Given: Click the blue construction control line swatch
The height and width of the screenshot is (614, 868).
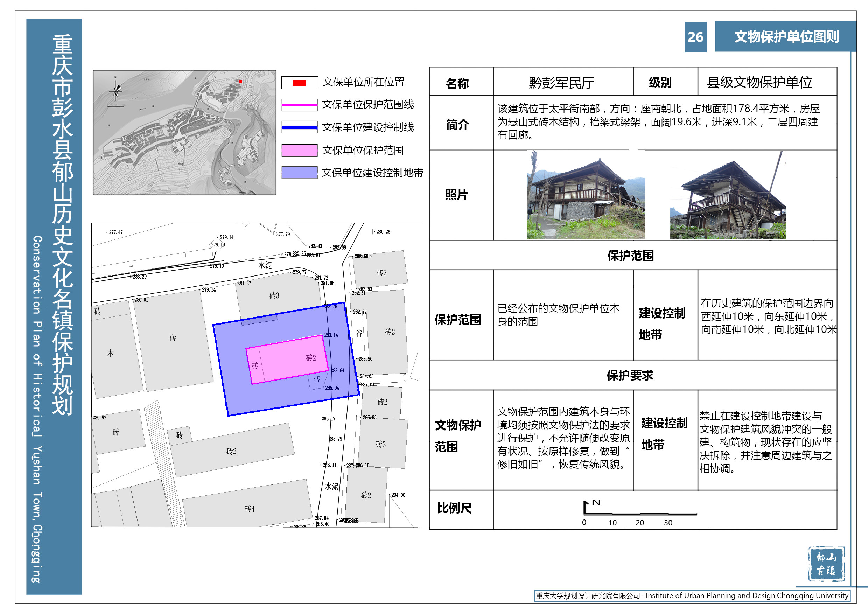Looking at the screenshot, I should coord(299,127).
